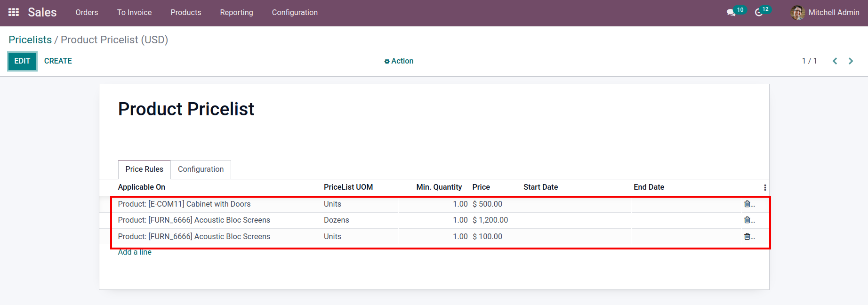Sort by the PriceList UOM column header
The height and width of the screenshot is (305, 868).
pyautogui.click(x=348, y=187)
